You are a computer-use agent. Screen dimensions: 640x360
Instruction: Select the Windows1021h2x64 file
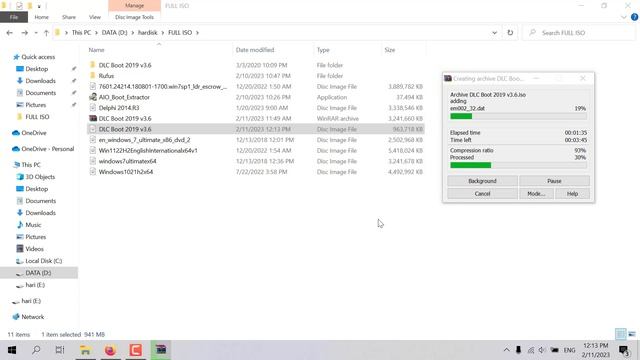(x=126, y=172)
